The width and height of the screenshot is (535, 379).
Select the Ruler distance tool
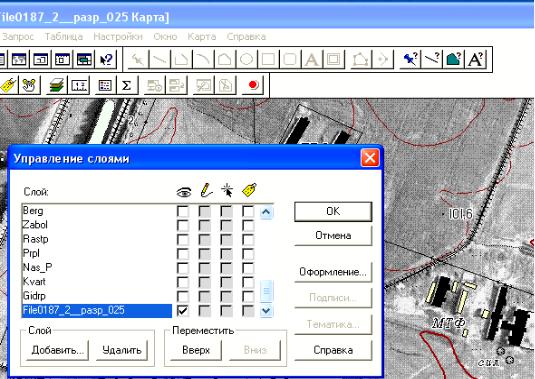[80, 85]
